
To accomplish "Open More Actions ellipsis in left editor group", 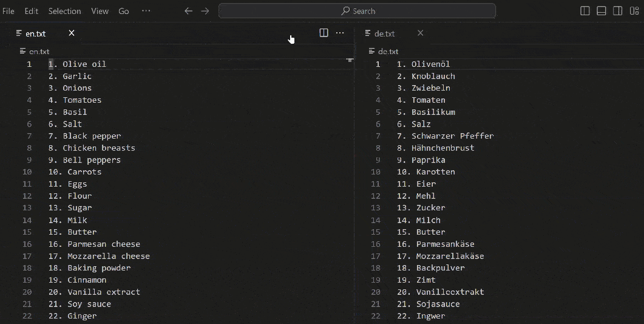I will point(340,33).
